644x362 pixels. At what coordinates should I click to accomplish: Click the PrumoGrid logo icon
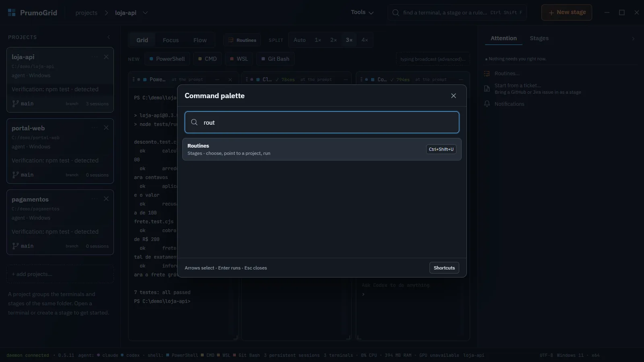12,12
